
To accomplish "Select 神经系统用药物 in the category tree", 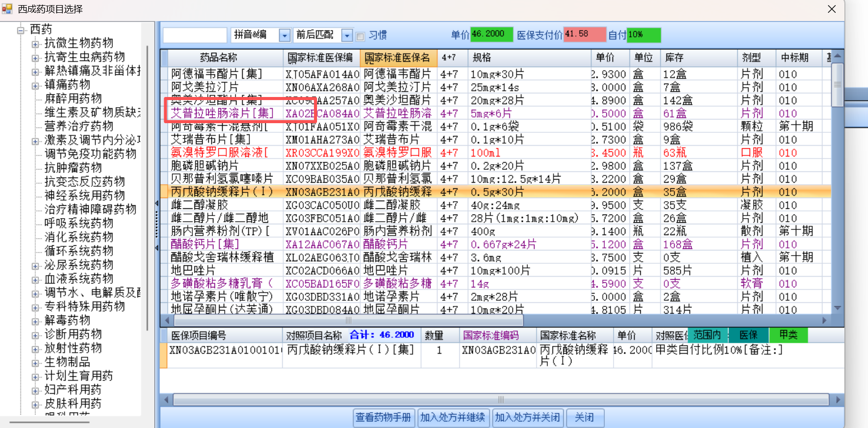I will (84, 195).
